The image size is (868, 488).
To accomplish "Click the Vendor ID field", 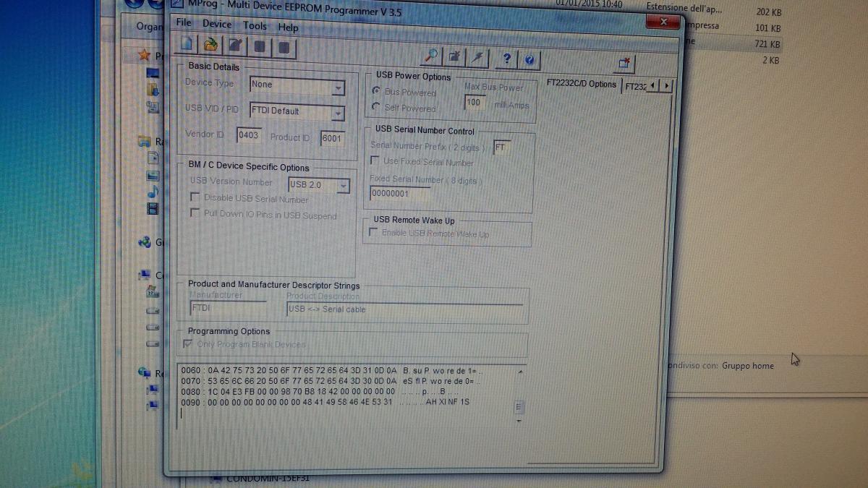I will click(x=248, y=135).
